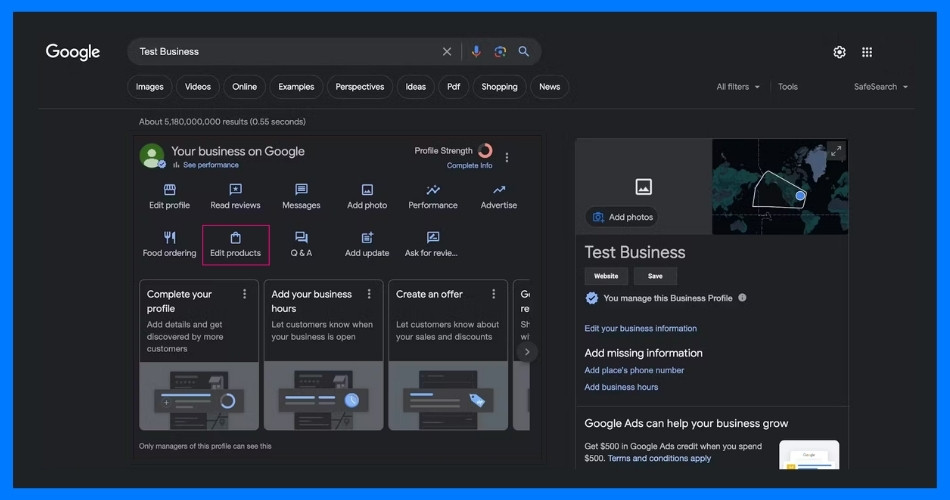Open the Tools option
The width and height of the screenshot is (950, 500).
788,87
